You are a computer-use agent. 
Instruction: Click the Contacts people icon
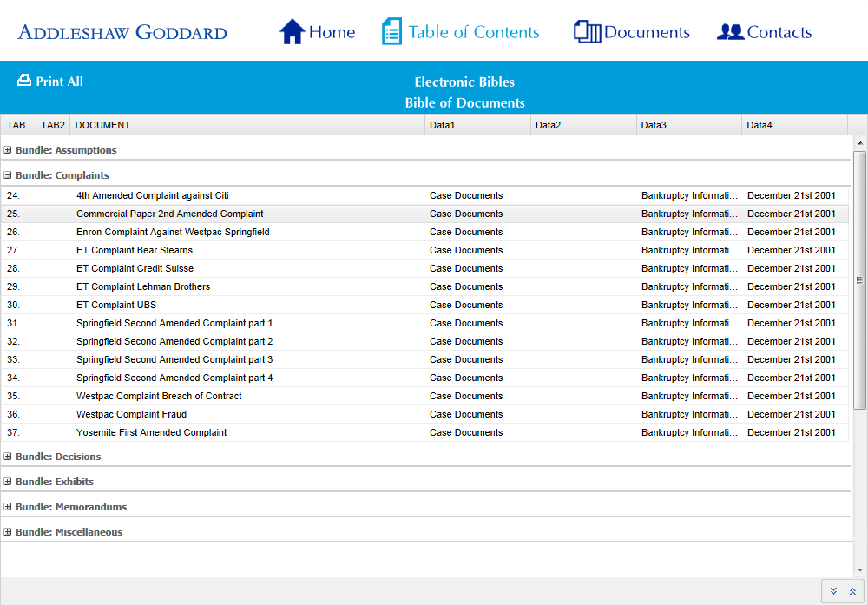pos(730,31)
